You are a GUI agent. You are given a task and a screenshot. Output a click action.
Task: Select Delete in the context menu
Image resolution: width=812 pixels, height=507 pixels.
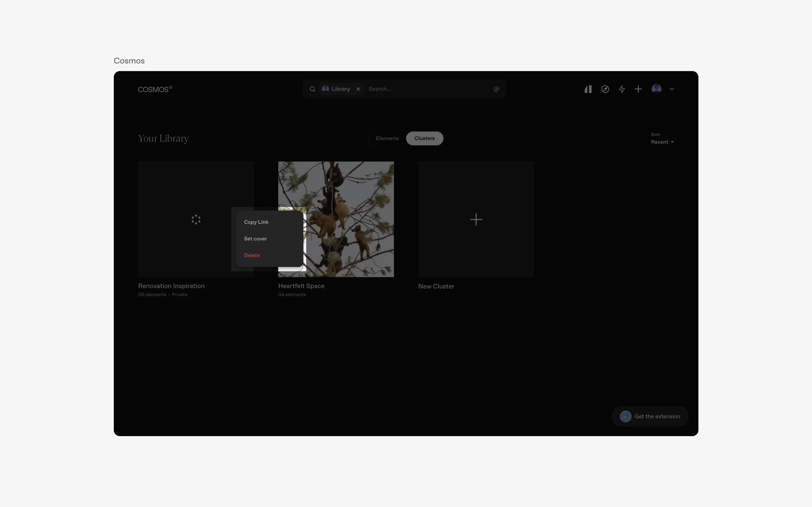(252, 255)
